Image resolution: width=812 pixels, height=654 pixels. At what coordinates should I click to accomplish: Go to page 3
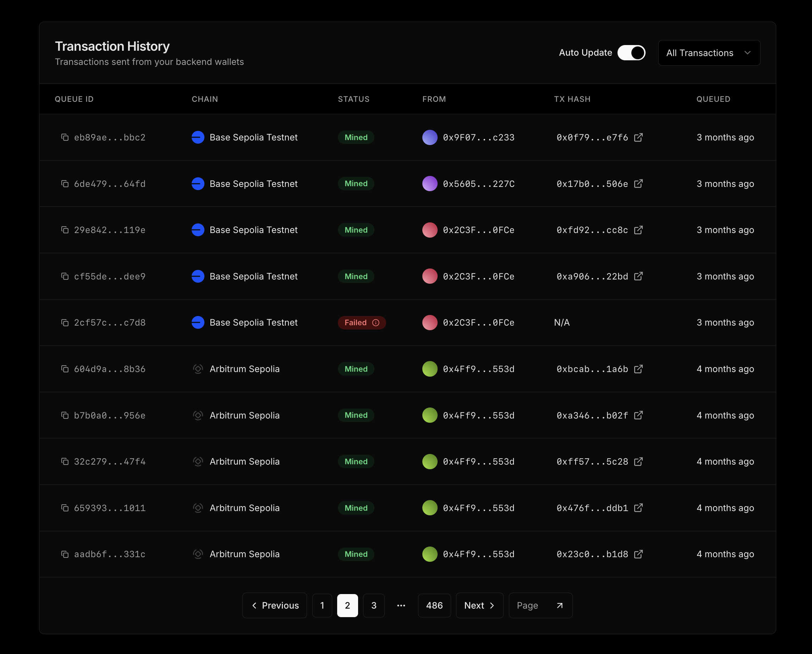pyautogui.click(x=374, y=605)
